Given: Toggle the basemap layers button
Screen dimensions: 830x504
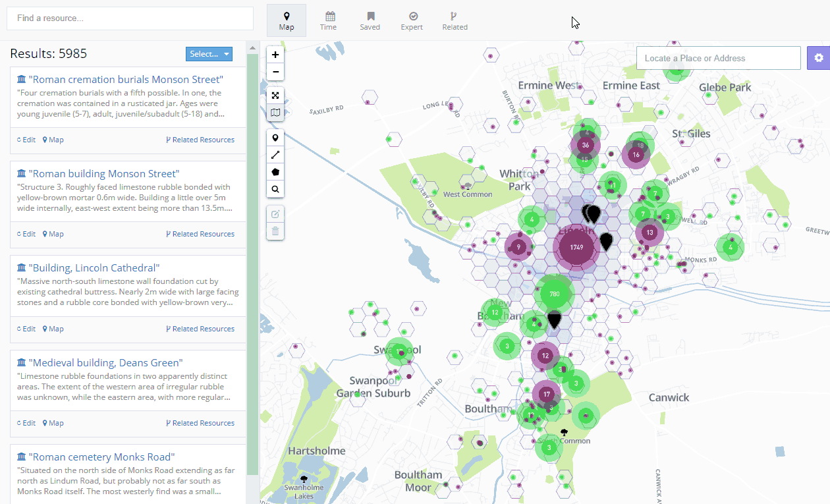Looking at the screenshot, I should pyautogui.click(x=275, y=113).
